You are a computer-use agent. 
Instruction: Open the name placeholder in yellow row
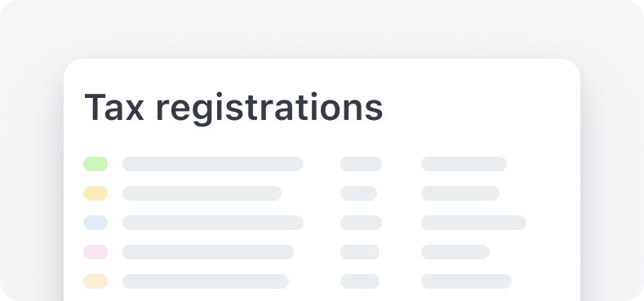click(x=202, y=193)
